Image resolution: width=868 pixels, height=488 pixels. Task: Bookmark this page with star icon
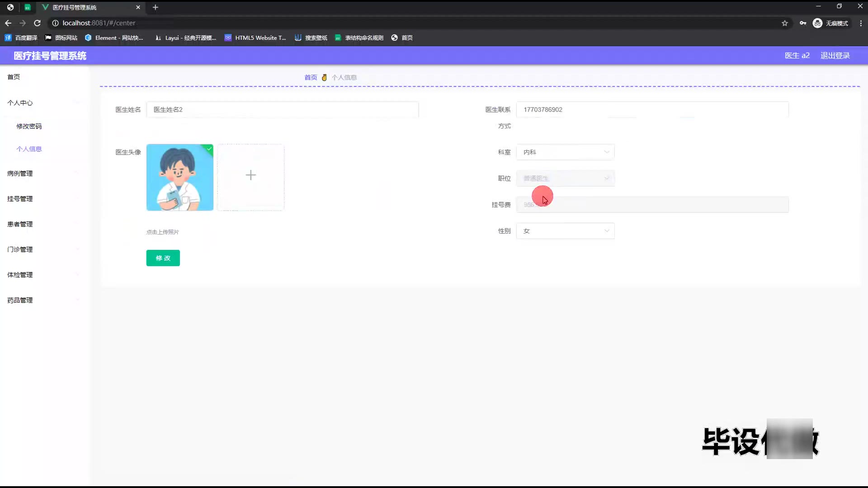(x=785, y=23)
